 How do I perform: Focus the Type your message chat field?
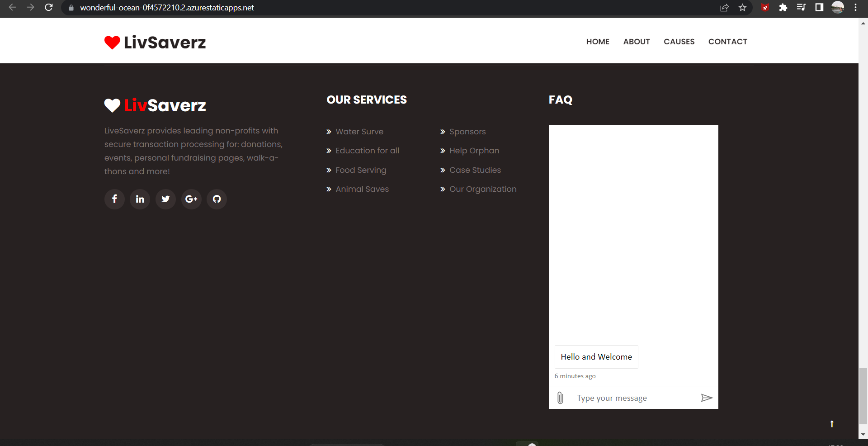point(633,398)
